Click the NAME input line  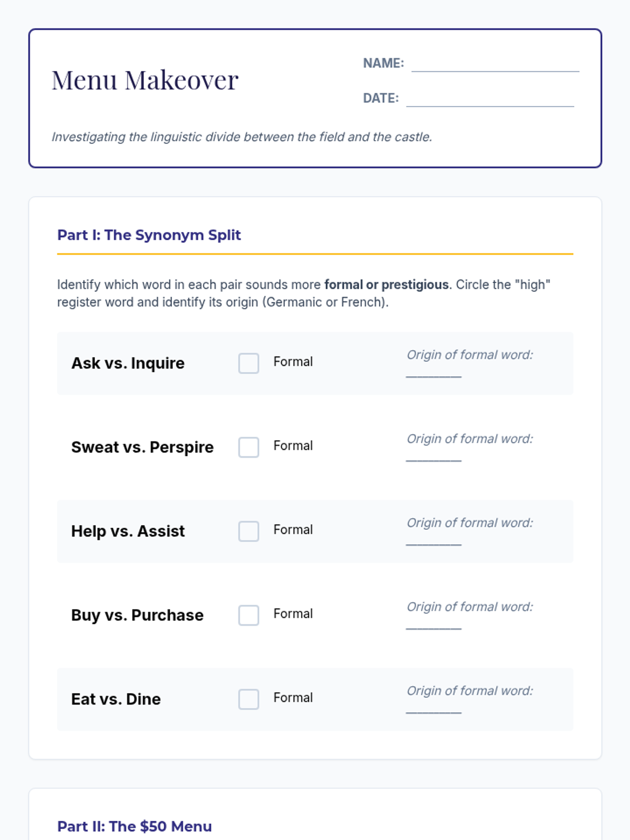point(495,64)
